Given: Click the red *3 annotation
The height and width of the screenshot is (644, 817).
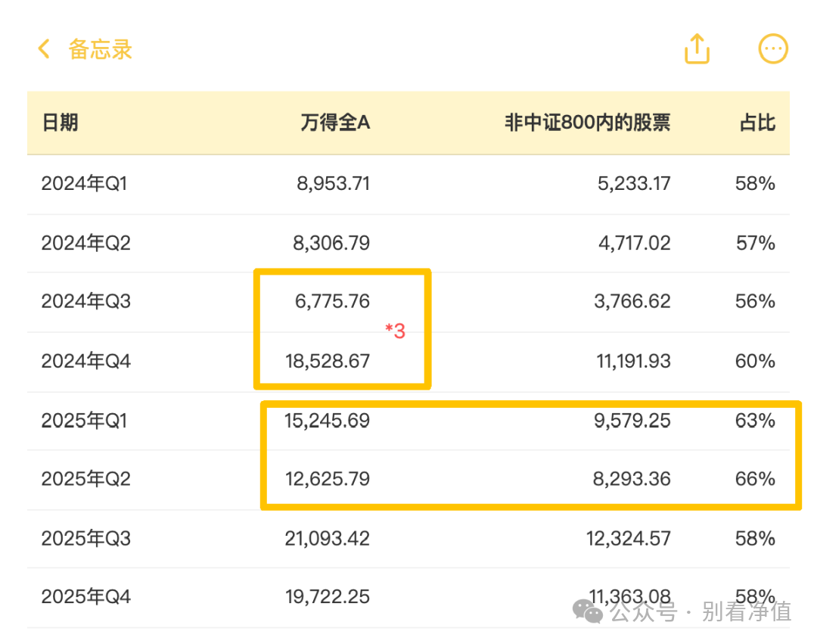Looking at the screenshot, I should (395, 331).
